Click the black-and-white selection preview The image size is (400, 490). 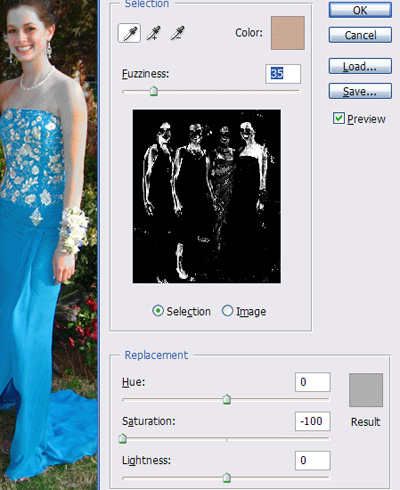point(207,196)
